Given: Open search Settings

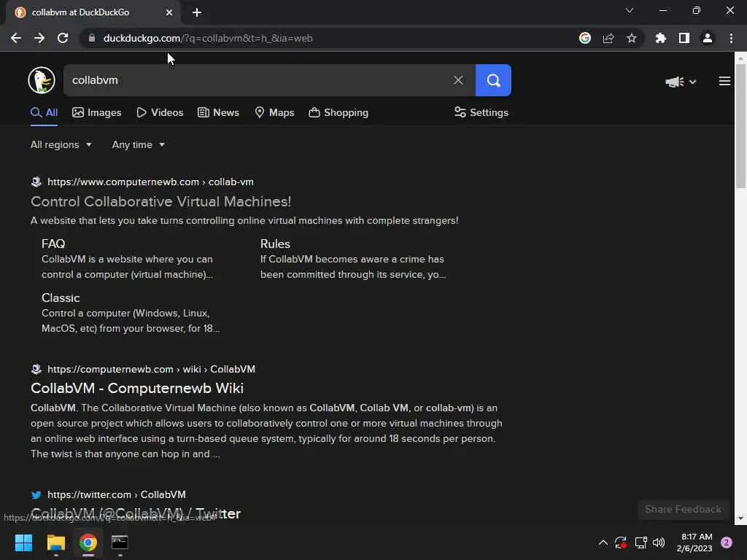Looking at the screenshot, I should coord(481,113).
